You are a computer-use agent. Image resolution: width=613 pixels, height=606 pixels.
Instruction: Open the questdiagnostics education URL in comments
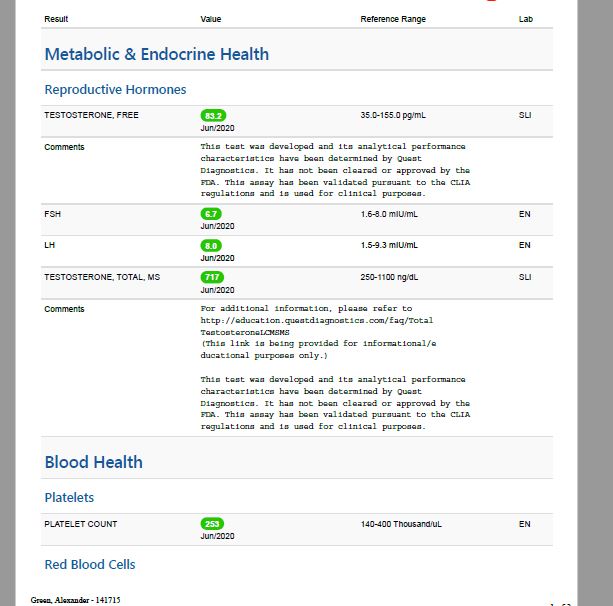317,326
